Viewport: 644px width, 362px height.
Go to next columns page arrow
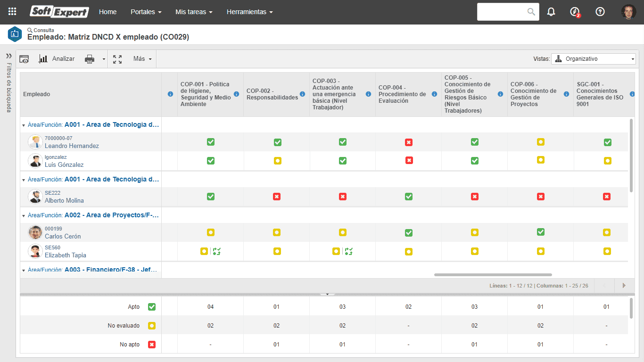pos(624,285)
